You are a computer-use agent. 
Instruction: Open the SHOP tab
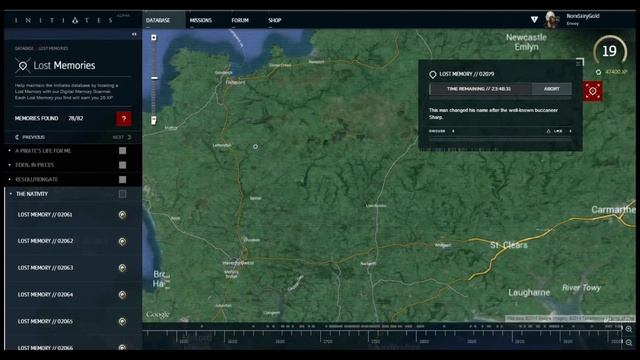[275, 20]
